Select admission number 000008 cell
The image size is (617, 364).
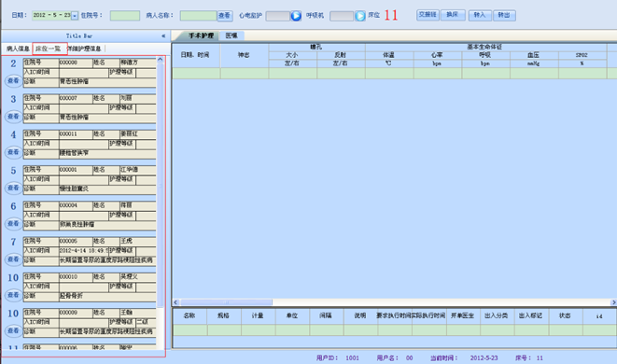[76, 63]
